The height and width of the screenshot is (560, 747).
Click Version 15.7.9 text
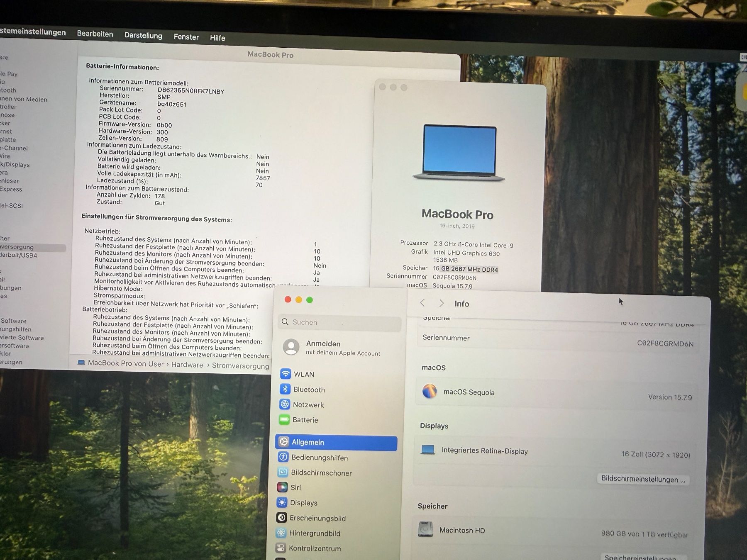pos(670,397)
